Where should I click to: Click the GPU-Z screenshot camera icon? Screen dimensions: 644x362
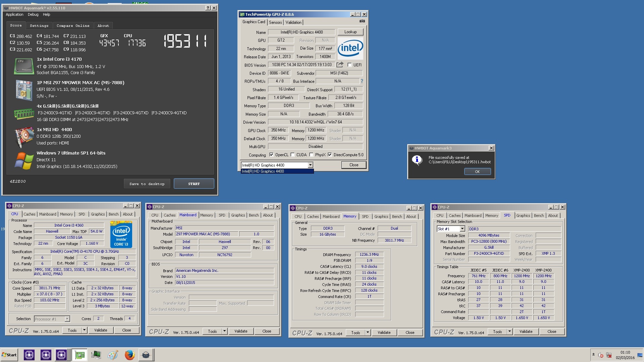click(362, 21)
